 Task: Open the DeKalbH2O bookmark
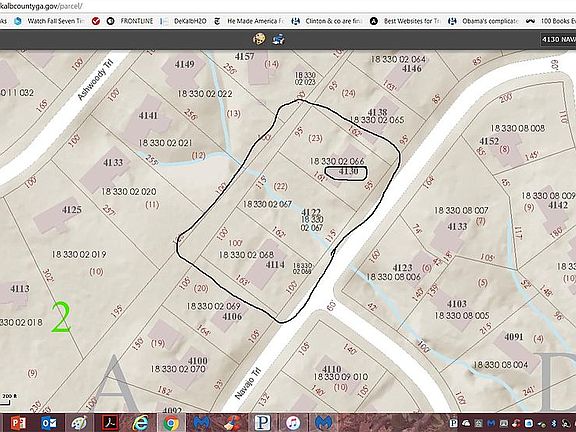(183, 21)
